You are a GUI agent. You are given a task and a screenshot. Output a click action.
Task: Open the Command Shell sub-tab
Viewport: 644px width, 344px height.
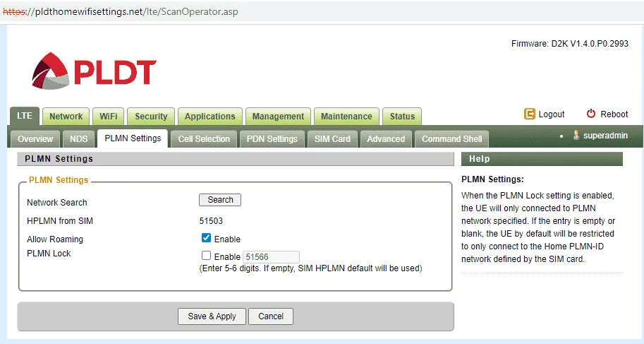coord(451,139)
